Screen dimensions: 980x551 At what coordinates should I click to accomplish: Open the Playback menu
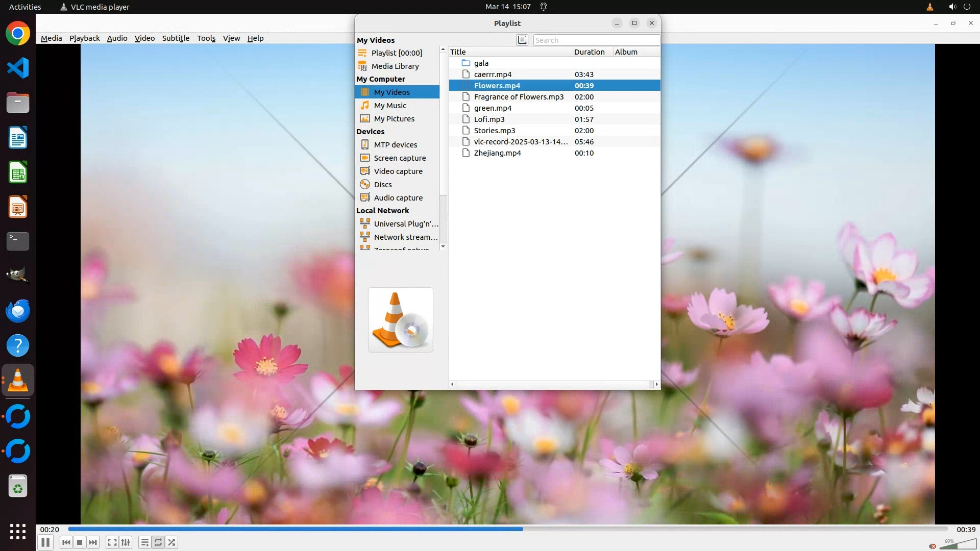(x=84, y=38)
